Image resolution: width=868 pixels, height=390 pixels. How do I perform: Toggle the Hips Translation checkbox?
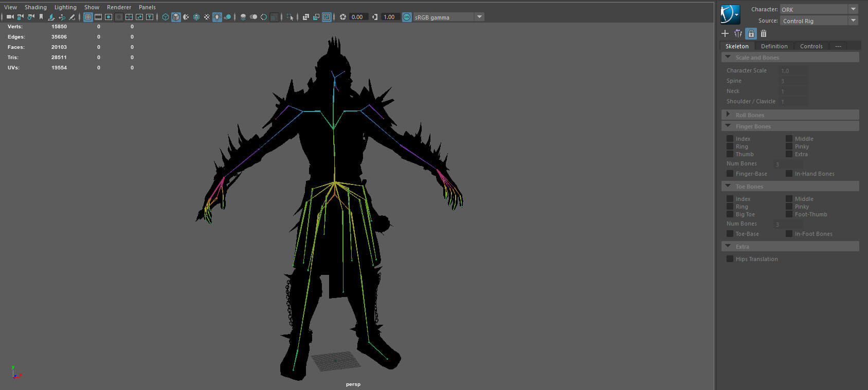coord(730,259)
